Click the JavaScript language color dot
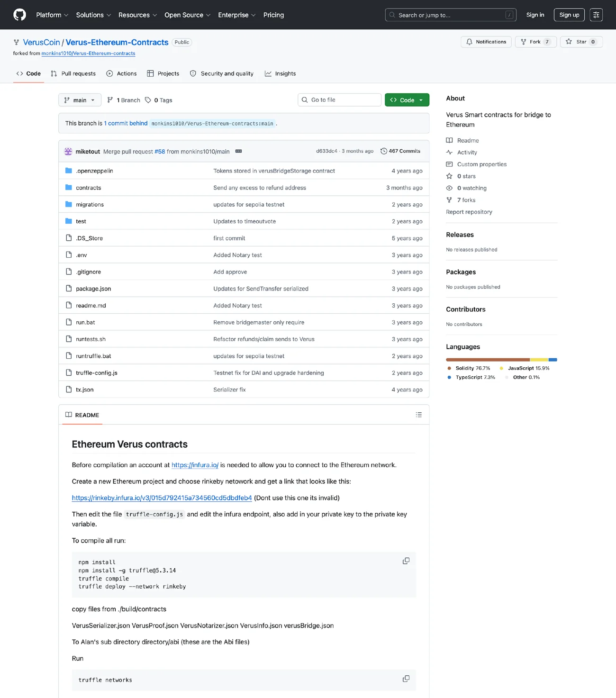Viewport: 616px width, 698px height. [x=501, y=368]
